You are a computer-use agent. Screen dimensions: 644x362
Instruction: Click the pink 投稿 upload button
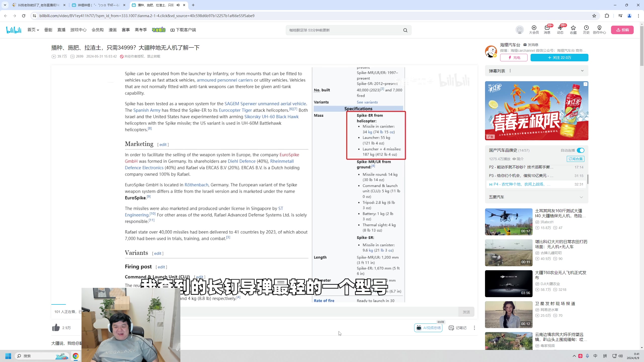622,30
